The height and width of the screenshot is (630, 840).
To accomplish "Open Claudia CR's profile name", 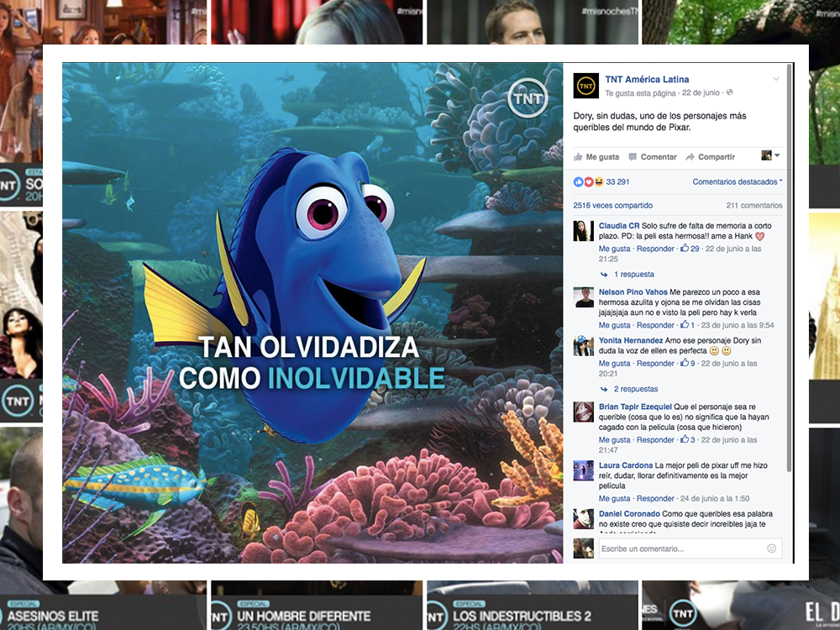I will tap(619, 226).
